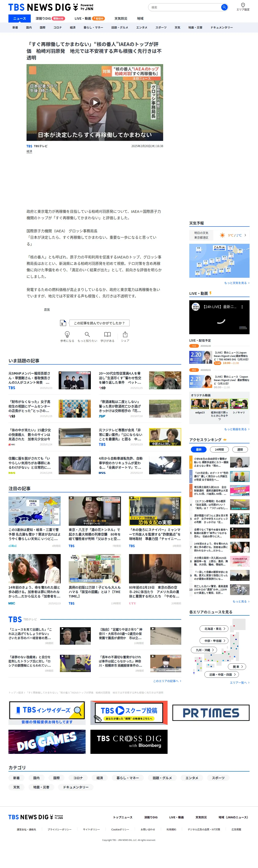Click もっと天気を見る link
This screenshot has width=258, height=868.
237,283
